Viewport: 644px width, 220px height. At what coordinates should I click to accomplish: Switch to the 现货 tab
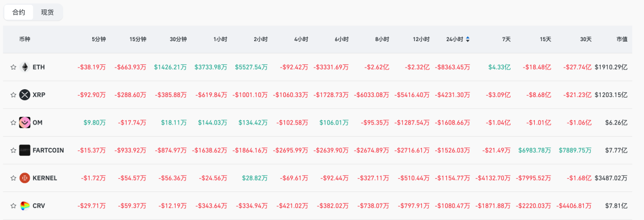click(x=47, y=12)
